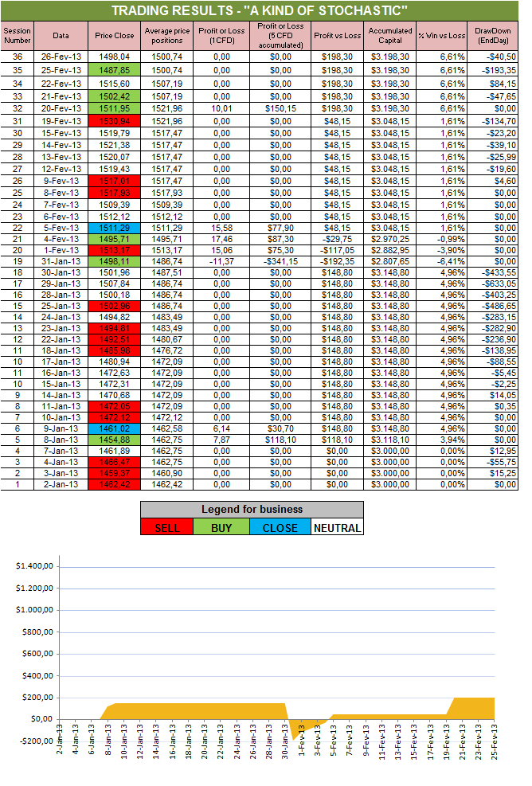Select green price cell 1454,88
The height and width of the screenshot is (786, 532).
click(115, 440)
